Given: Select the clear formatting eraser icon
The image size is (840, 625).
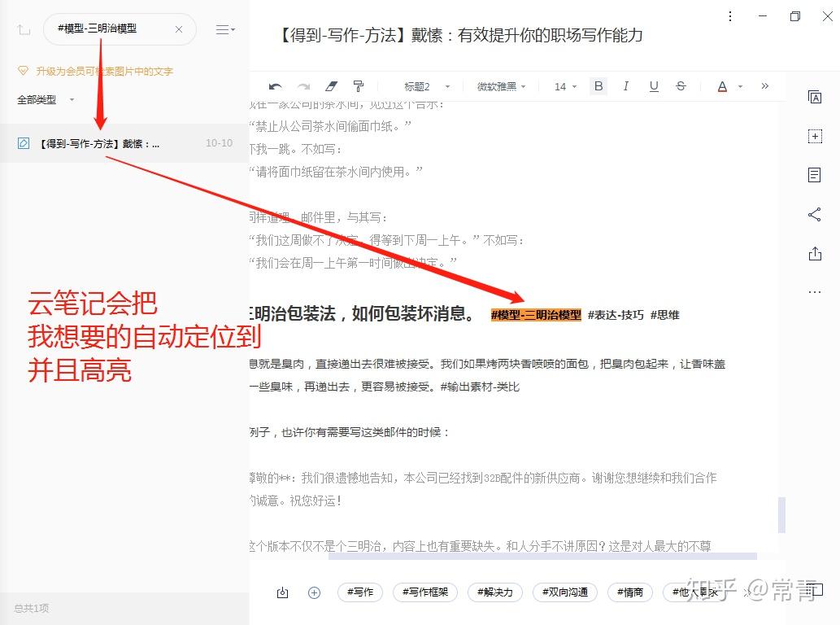Looking at the screenshot, I should [332, 86].
